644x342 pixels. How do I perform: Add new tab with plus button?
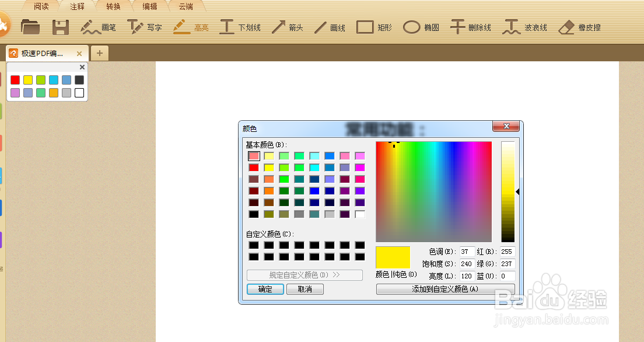pos(99,53)
